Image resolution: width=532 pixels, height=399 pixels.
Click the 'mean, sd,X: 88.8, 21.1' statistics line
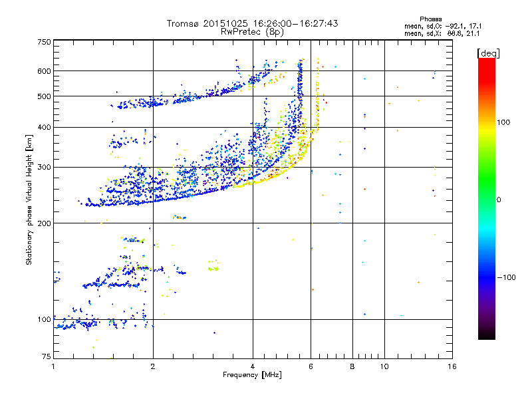[442, 33]
